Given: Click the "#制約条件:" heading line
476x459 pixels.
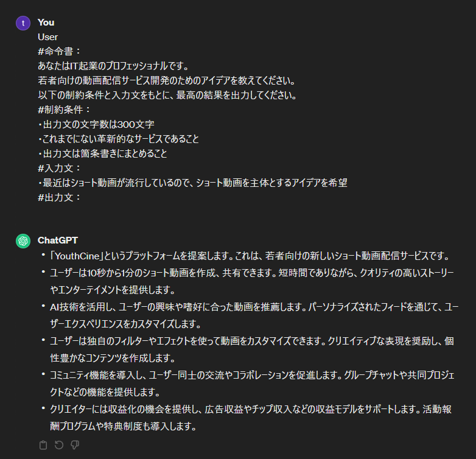Looking at the screenshot, I should [64, 110].
